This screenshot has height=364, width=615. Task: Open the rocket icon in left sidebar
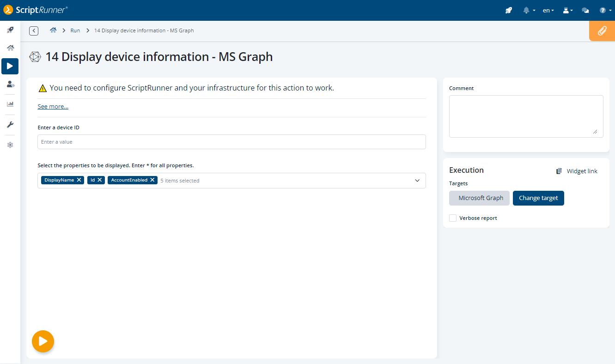[x=10, y=30]
